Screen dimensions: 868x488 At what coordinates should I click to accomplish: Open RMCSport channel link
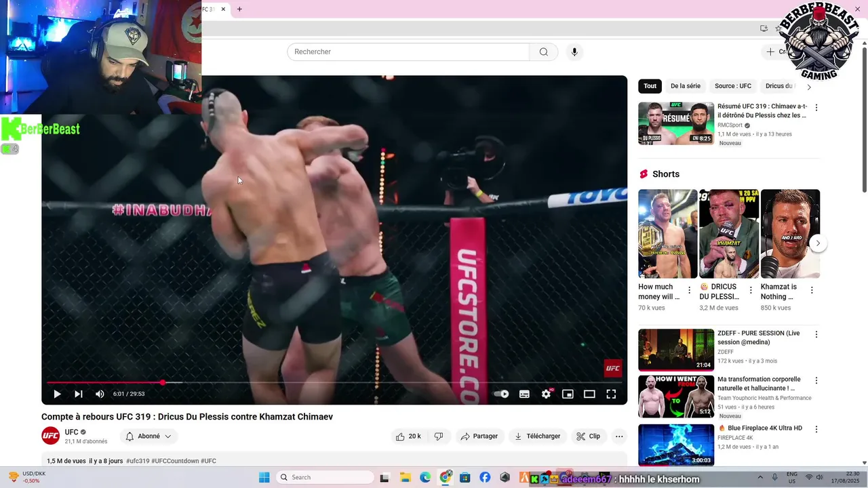pos(730,125)
